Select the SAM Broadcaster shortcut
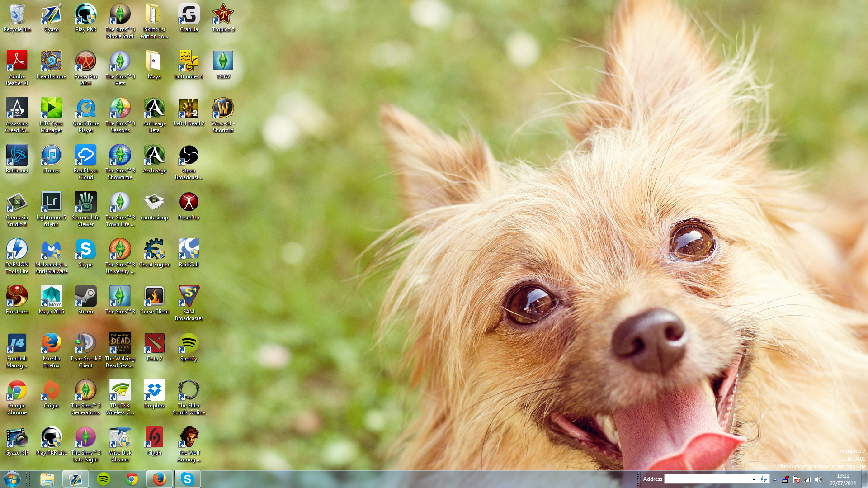The height and width of the screenshot is (488, 868). click(x=189, y=303)
